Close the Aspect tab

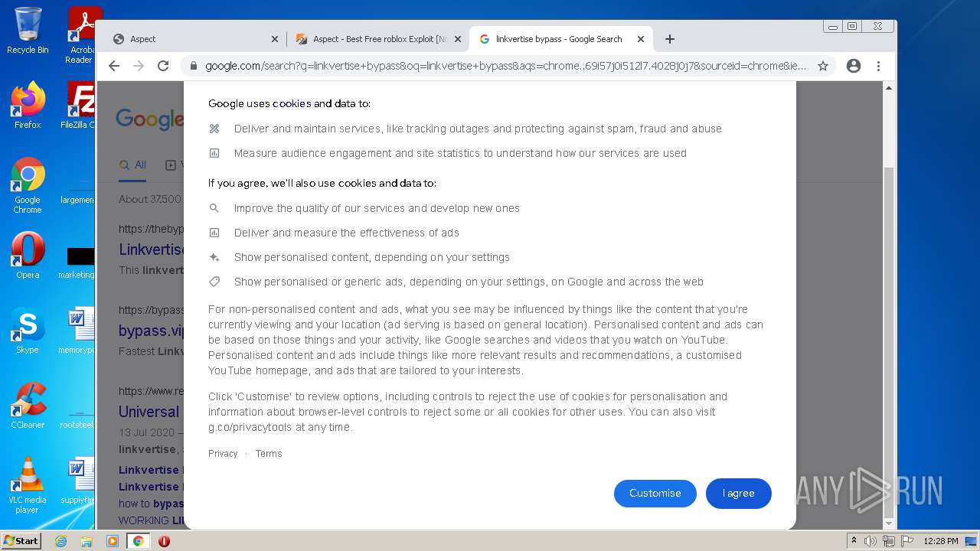point(275,39)
